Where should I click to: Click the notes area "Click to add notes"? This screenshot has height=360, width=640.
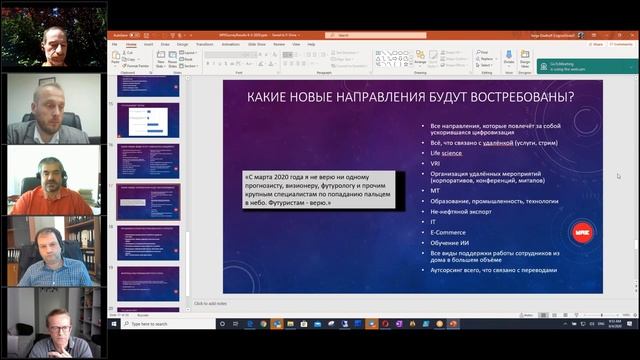point(210,304)
